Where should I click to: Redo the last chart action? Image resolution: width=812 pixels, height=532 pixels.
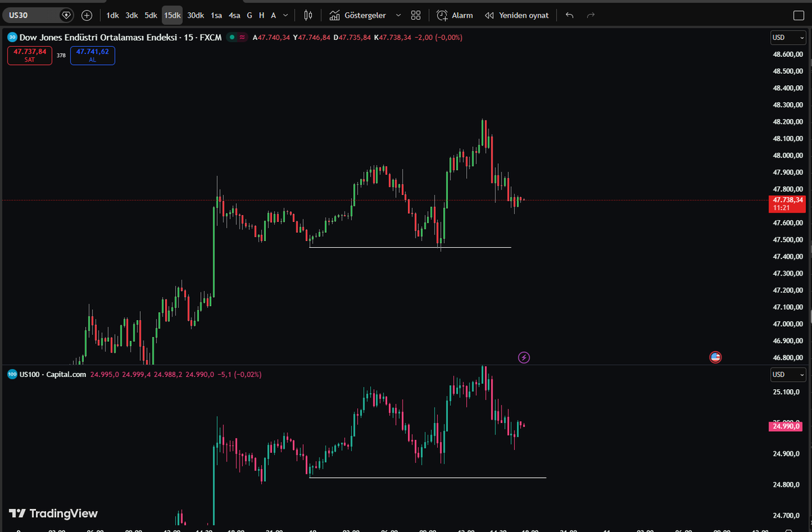pos(591,15)
